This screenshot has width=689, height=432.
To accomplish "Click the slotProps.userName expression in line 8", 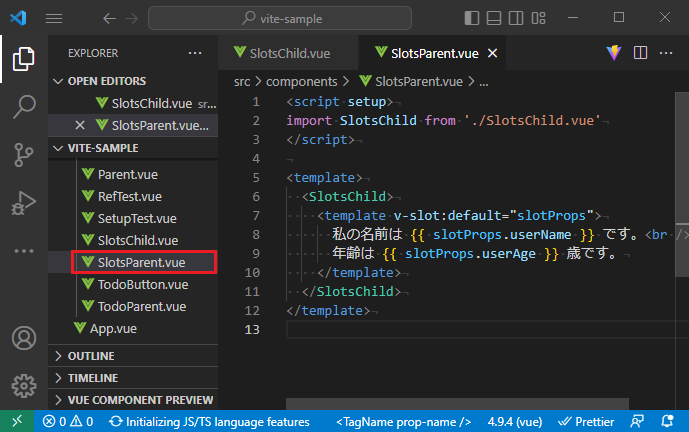I will pos(502,235).
